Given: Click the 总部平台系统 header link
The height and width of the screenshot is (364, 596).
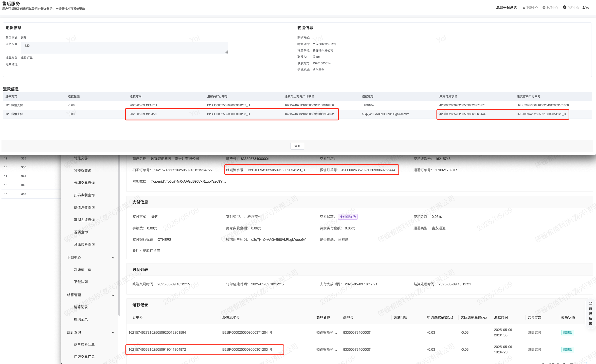Looking at the screenshot, I should 506,8.
